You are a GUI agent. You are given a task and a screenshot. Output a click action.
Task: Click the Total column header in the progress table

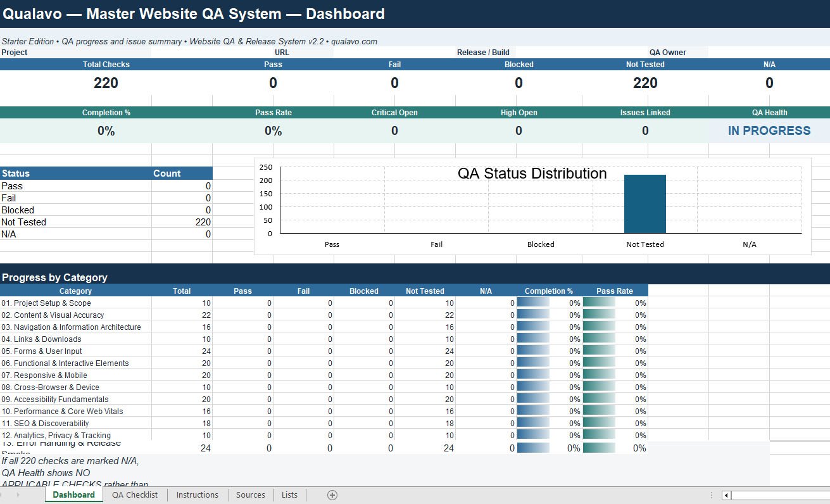(182, 291)
